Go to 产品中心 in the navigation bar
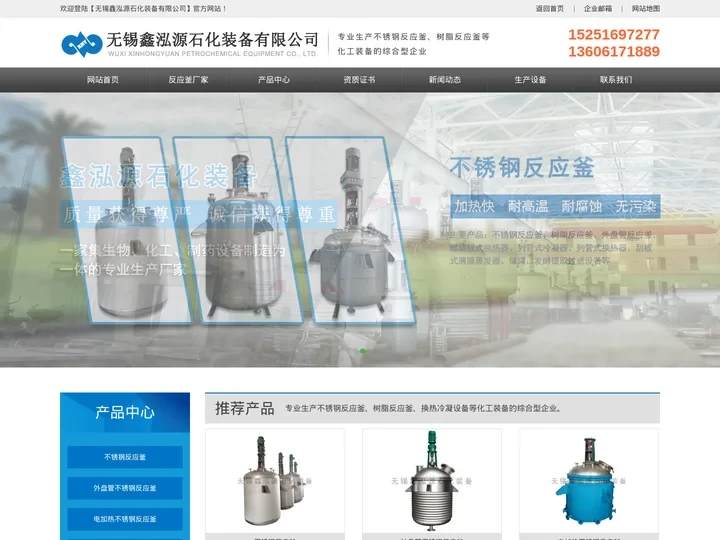The width and height of the screenshot is (720, 540). 274,80
